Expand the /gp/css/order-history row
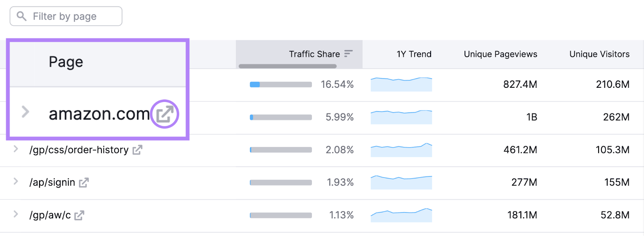This screenshot has height=236, width=644. pos(16,149)
